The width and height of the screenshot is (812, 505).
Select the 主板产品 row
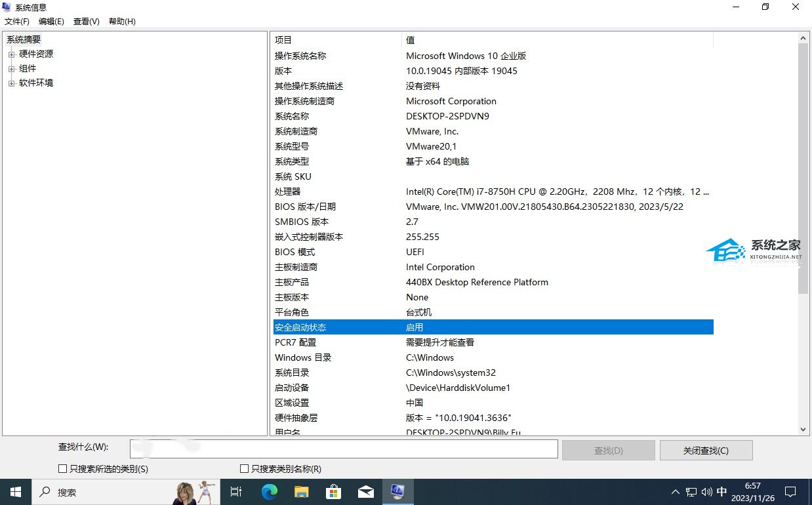(x=493, y=282)
